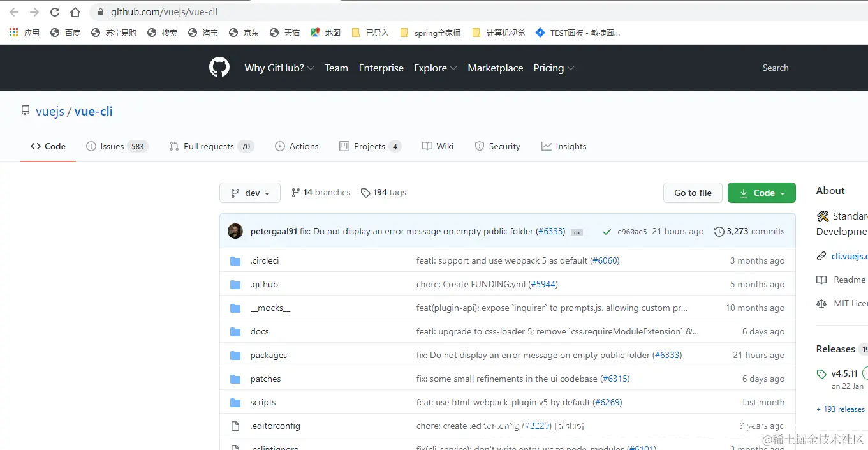The width and height of the screenshot is (868, 450).
Task: Open the Wiki tab
Action: click(x=438, y=146)
